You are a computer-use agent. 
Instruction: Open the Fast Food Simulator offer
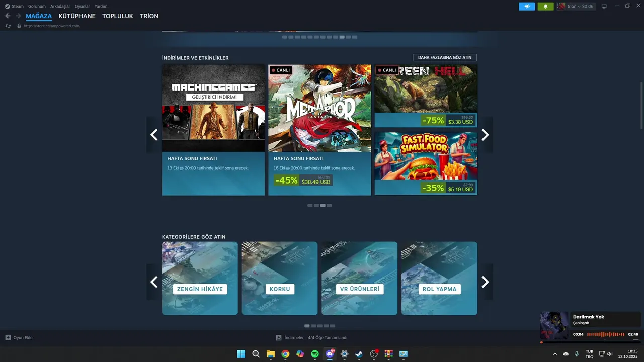click(426, 163)
